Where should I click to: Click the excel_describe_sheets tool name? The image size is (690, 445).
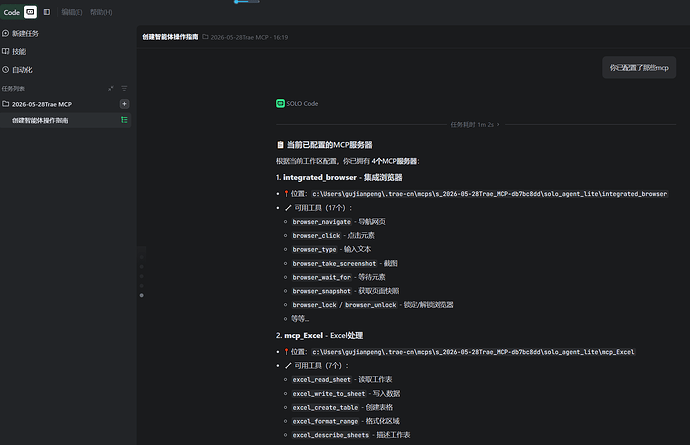coord(330,435)
